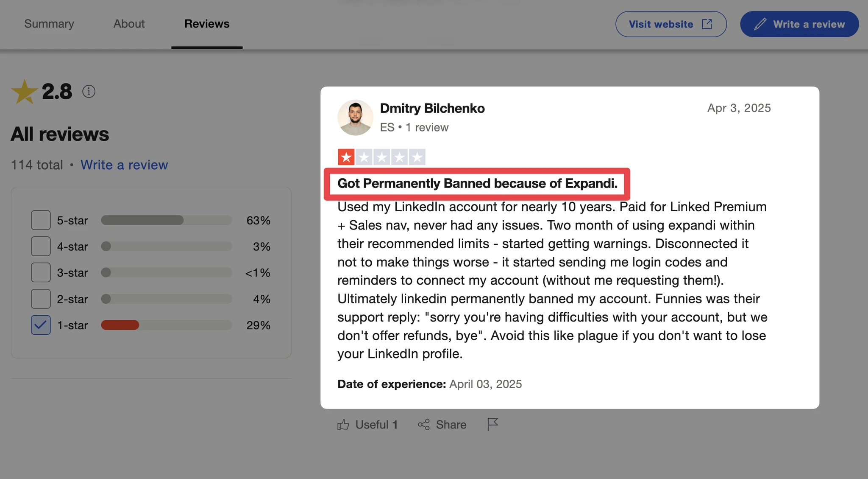This screenshot has height=479, width=868.
Task: Open Dmitry Bilchenko's profile photo
Action: coord(355,118)
